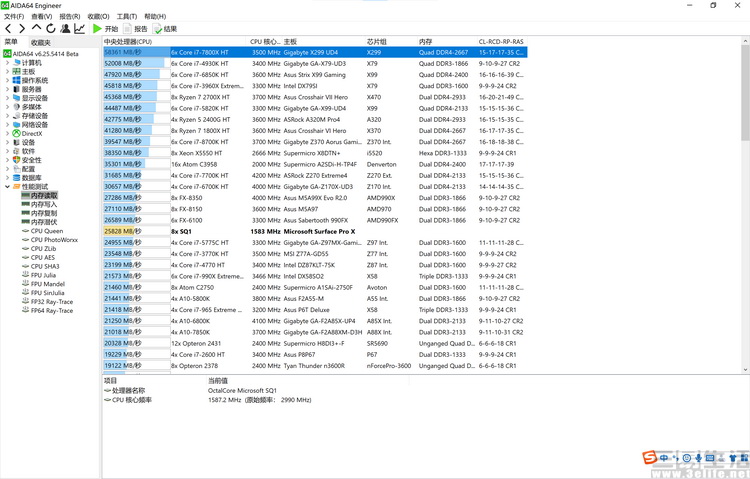The width and height of the screenshot is (750, 479).
Task: Collapse the 性能测试 tree node chevron
Action: [x=7, y=187]
